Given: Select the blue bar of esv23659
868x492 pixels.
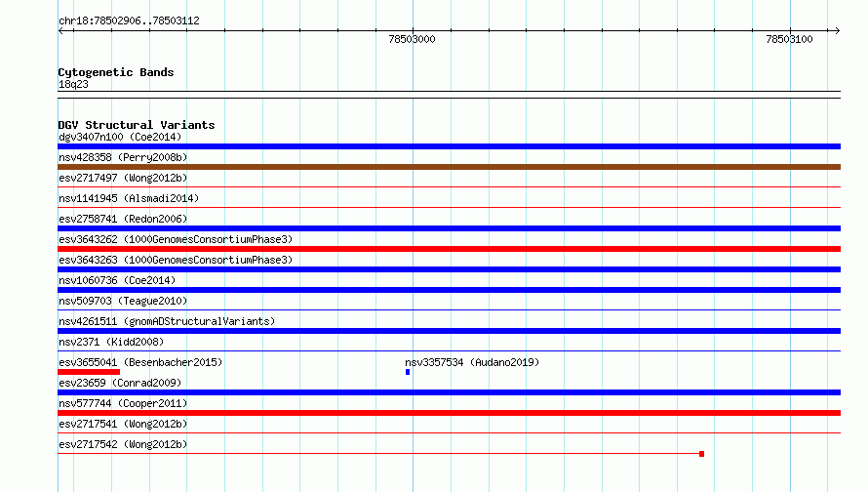Looking at the screenshot, I should click(449, 392).
